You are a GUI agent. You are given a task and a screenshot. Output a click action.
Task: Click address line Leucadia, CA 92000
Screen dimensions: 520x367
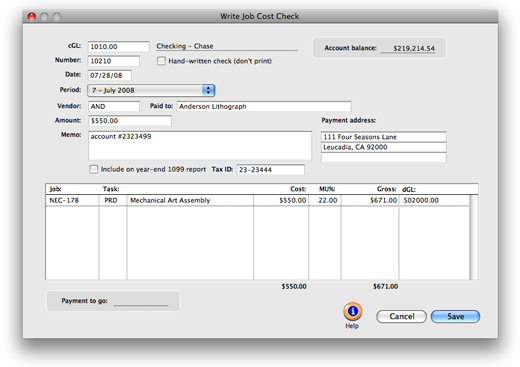(x=383, y=147)
